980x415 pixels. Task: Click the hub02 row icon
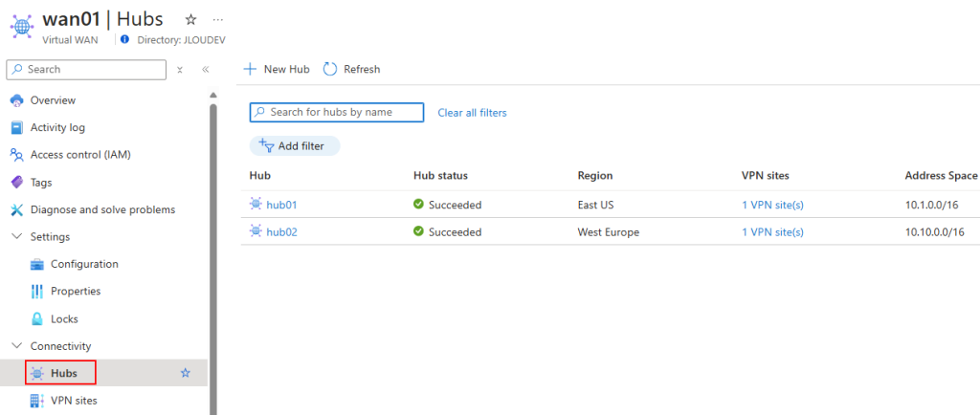[256, 231]
